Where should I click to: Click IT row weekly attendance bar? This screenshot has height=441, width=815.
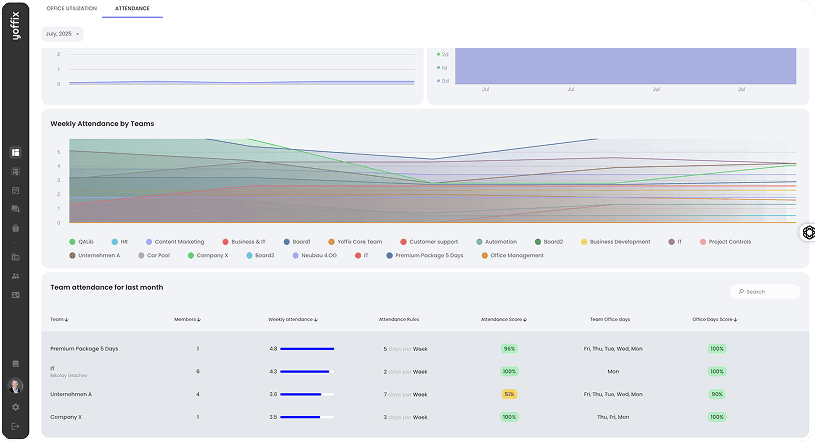pyautogui.click(x=307, y=372)
